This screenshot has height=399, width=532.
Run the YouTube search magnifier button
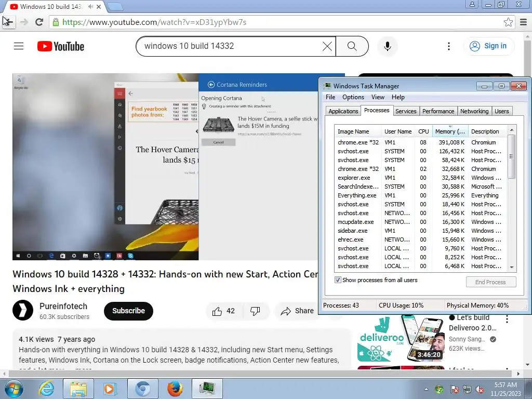click(x=352, y=46)
